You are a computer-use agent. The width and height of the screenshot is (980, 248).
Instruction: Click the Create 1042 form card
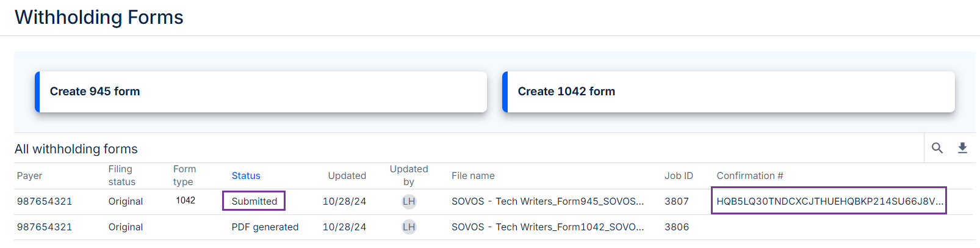729,92
